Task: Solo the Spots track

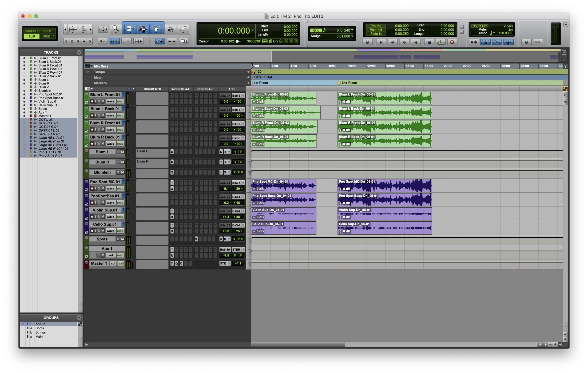Action: (x=118, y=239)
